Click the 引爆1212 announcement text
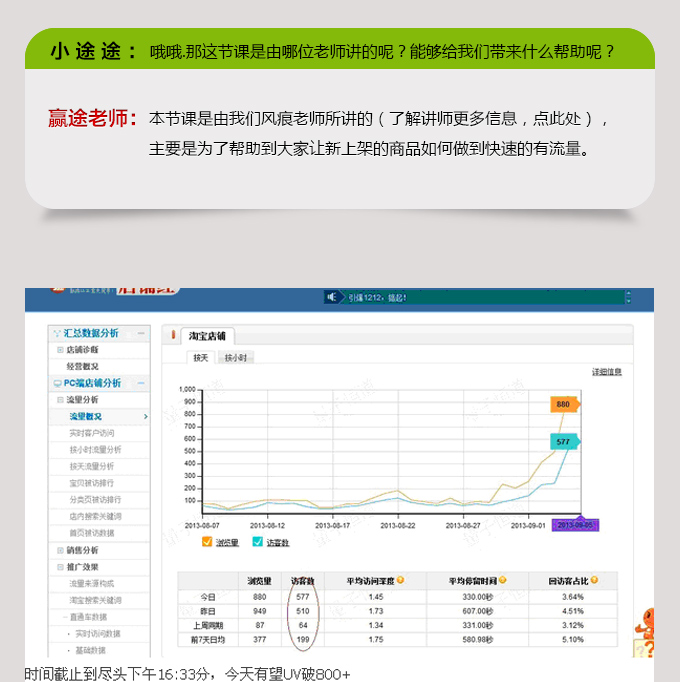The width and height of the screenshot is (680, 682). [x=377, y=298]
